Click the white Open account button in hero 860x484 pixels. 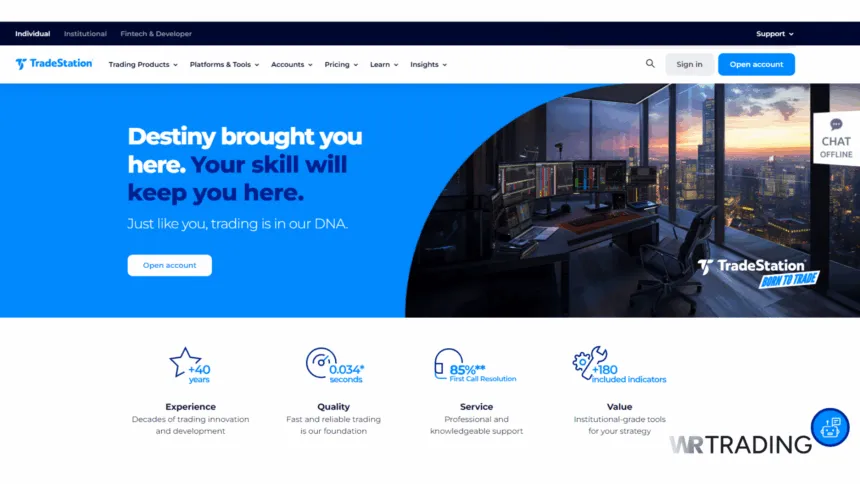(x=169, y=265)
